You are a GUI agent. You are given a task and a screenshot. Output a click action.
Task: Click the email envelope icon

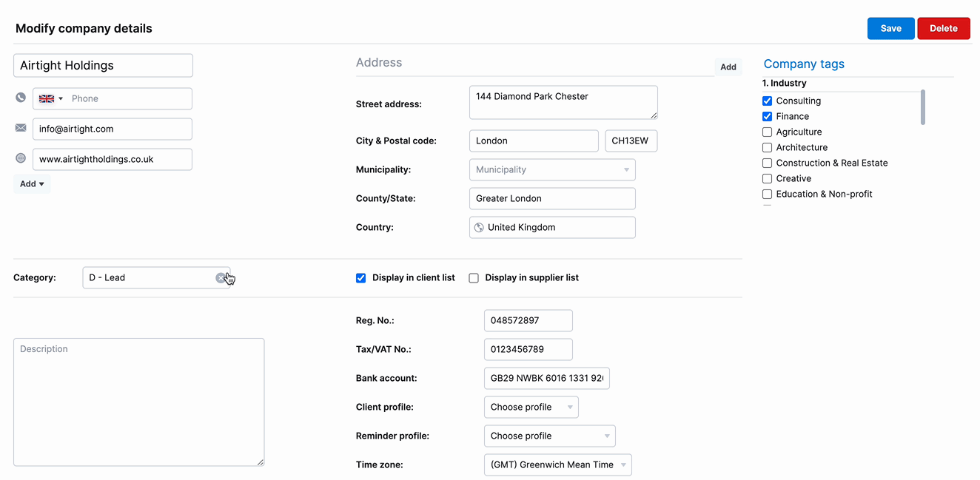[21, 128]
